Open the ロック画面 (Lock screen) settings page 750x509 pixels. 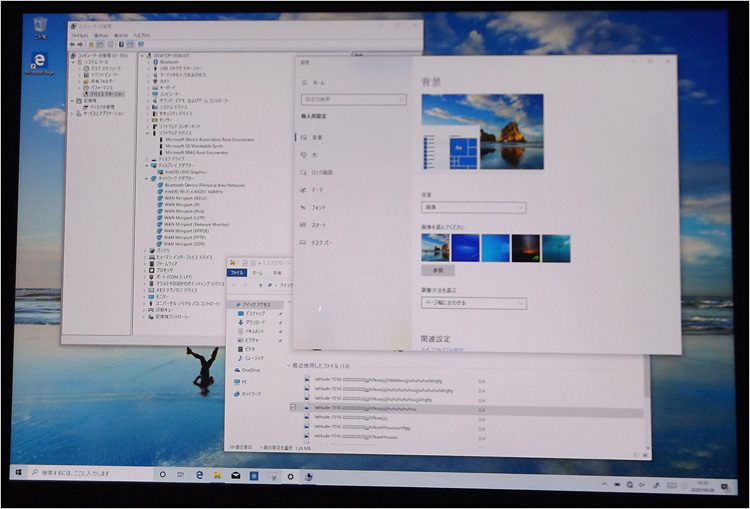[x=322, y=172]
